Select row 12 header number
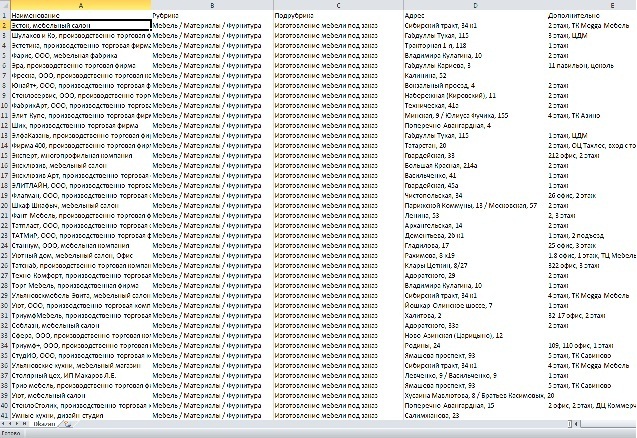The height and width of the screenshot is (438, 637). [5, 126]
